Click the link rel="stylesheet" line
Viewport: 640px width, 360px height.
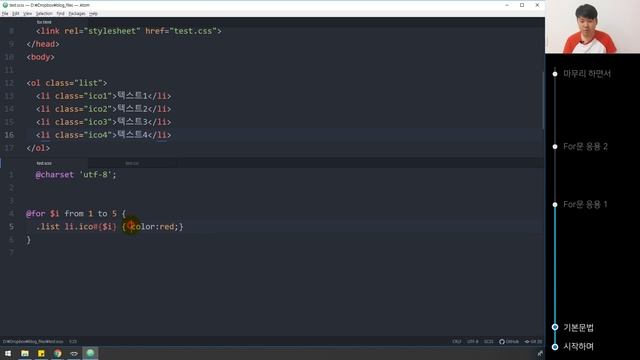(129, 31)
